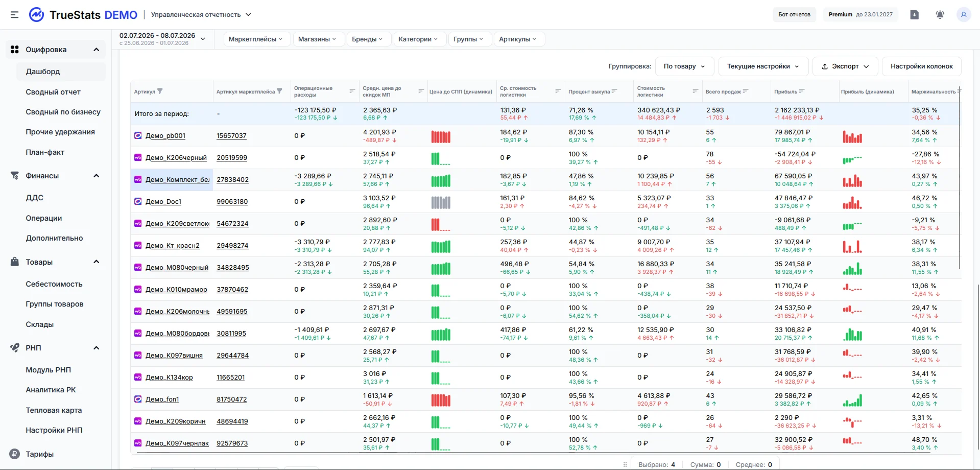The width and height of the screenshot is (980, 470).
Task: Click profit dynamics chart for Демо_fon1
Action: [852, 400]
